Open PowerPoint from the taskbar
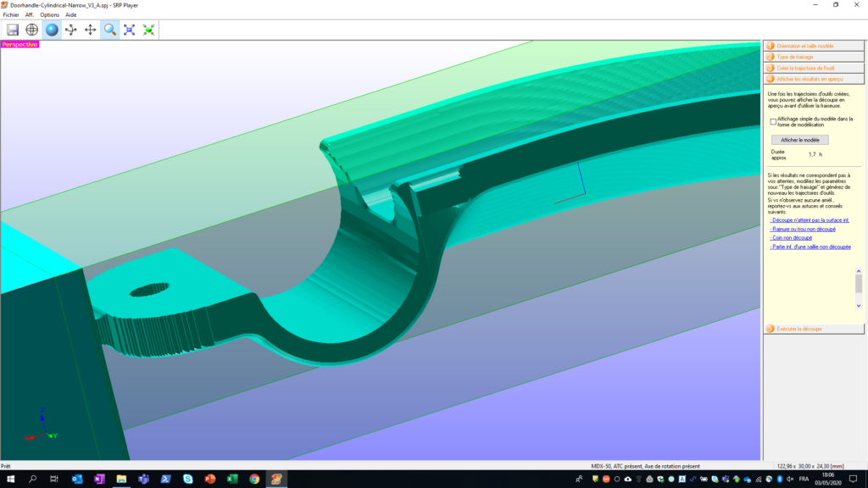The width and height of the screenshot is (868, 488). [210, 480]
